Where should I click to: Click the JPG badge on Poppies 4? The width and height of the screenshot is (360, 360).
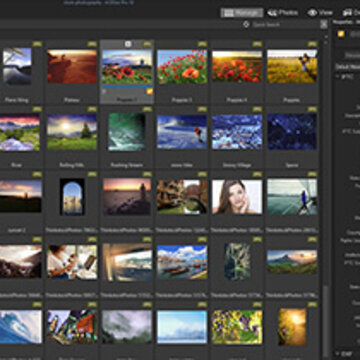coord(257,44)
